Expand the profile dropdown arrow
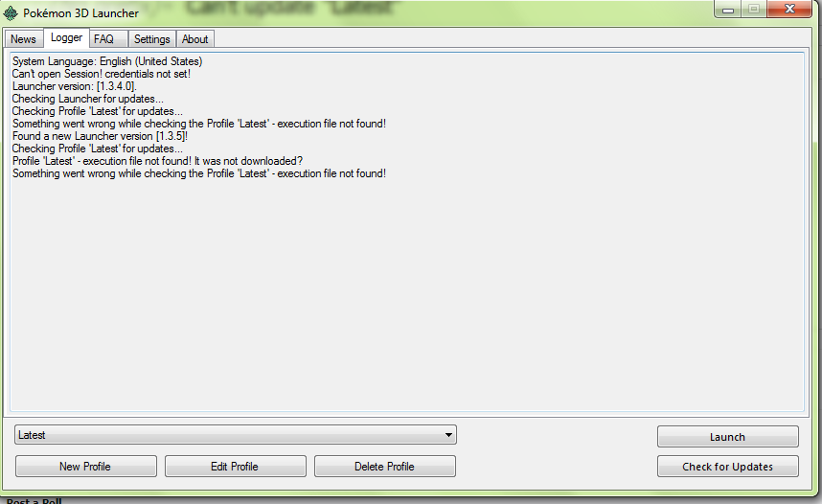Image resolution: width=822 pixels, height=504 pixels. [448, 435]
